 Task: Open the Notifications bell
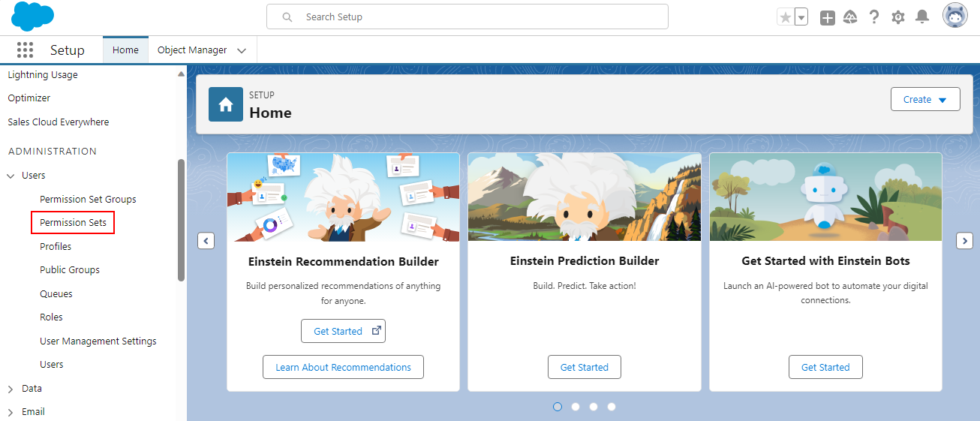922,17
